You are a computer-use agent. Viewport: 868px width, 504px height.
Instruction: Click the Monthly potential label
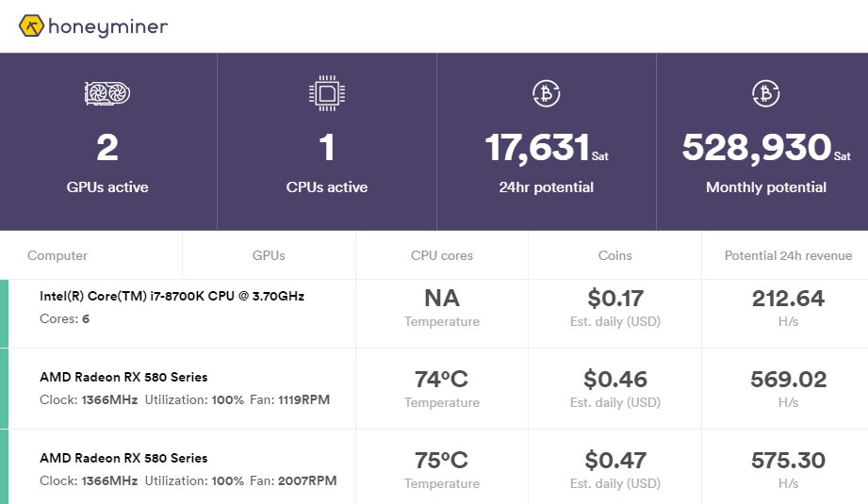[x=766, y=187]
